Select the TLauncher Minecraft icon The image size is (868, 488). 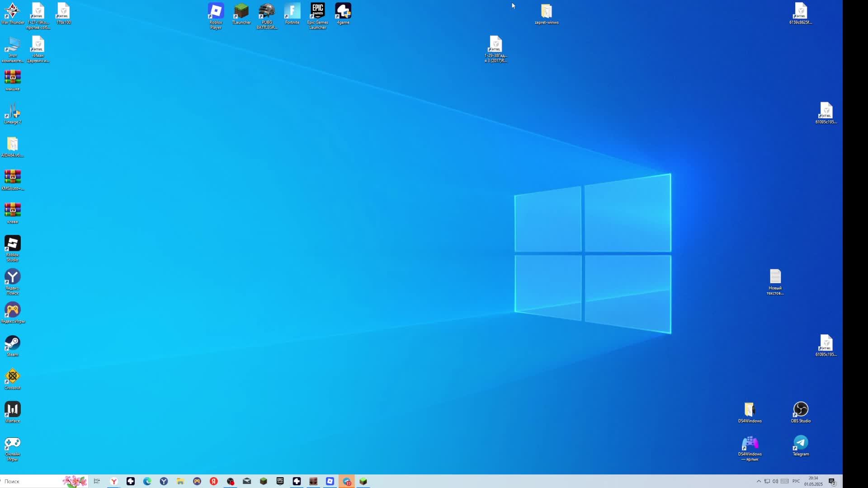coord(241,11)
